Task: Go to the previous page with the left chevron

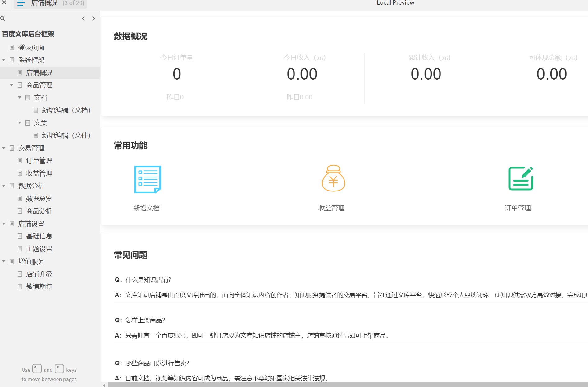Action: tap(84, 19)
